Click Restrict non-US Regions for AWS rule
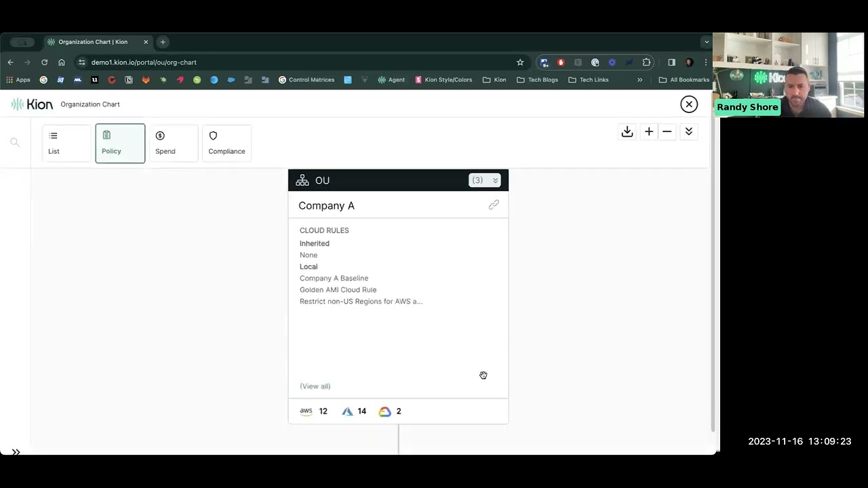This screenshot has height=488, width=868. pos(361,301)
